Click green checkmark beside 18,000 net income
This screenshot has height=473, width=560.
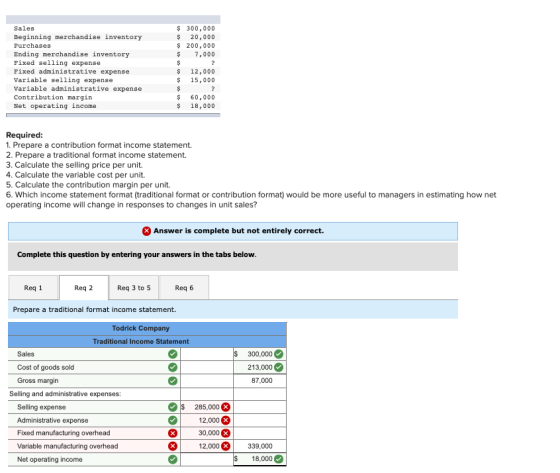click(x=279, y=459)
